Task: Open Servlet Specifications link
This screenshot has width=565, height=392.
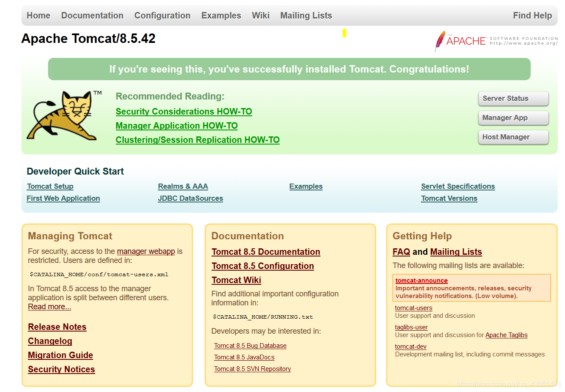Action: click(458, 186)
